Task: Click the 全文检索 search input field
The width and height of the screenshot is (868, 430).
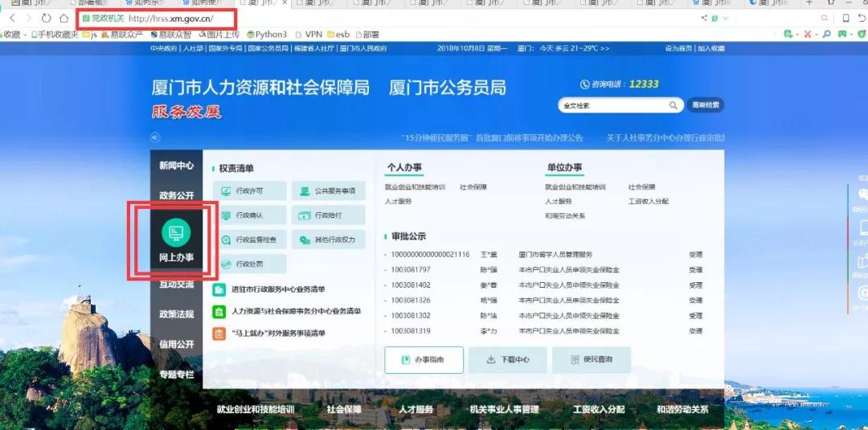Action: [x=612, y=105]
